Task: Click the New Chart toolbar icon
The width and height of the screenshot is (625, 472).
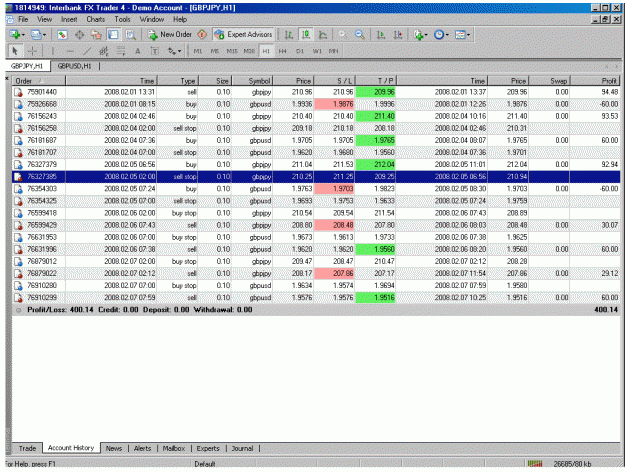Action: pos(15,35)
